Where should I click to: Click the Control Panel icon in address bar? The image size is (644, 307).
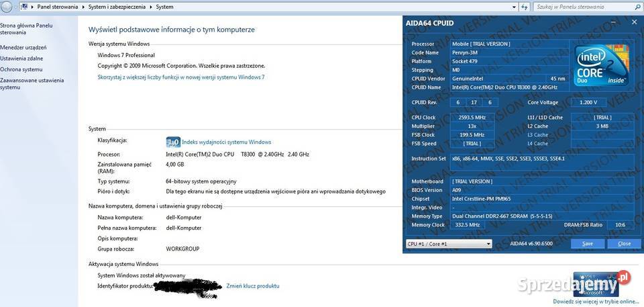click(x=25, y=7)
